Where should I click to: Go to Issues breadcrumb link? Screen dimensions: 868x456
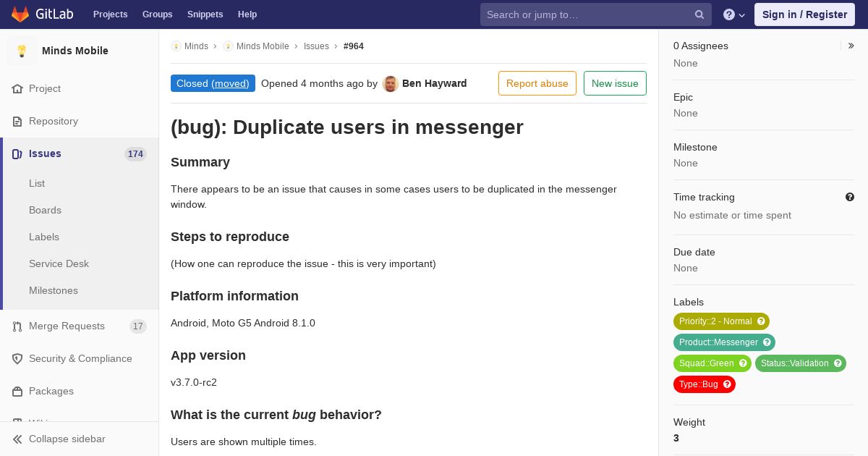click(x=316, y=46)
